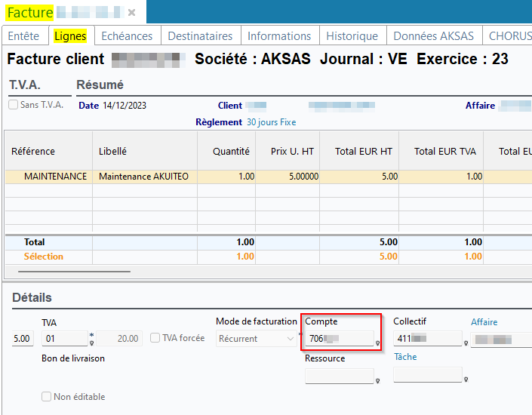
Task: Open the Historique tab
Action: click(x=352, y=36)
